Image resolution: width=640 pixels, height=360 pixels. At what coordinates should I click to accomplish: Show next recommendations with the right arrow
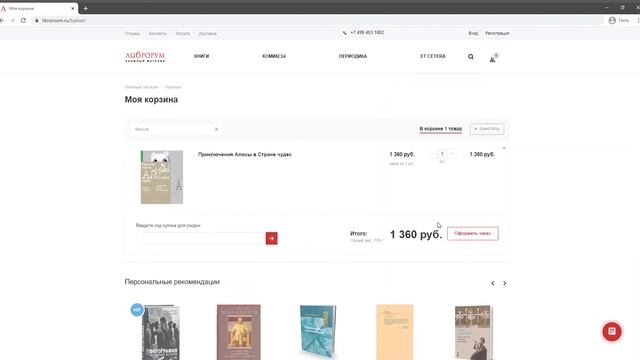click(504, 283)
